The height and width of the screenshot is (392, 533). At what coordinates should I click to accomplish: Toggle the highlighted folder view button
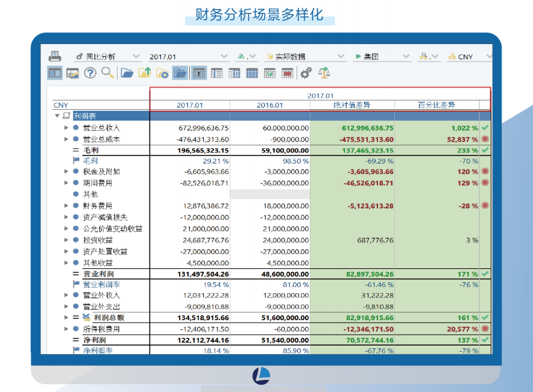pyautogui.click(x=180, y=73)
